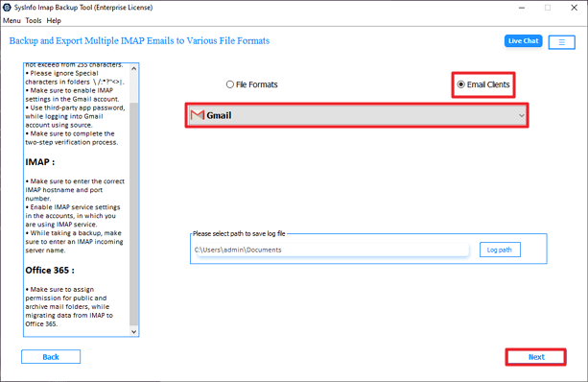Minimize the SysInfo window

[522, 8]
